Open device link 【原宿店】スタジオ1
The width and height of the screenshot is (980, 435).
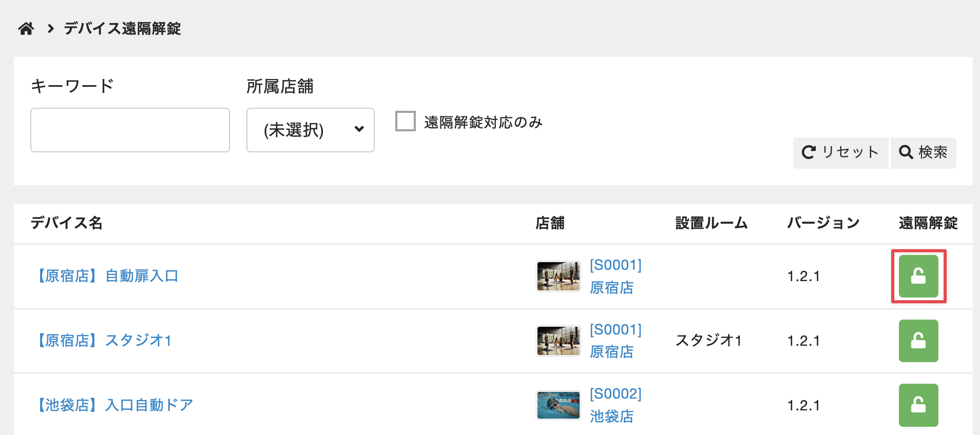104,341
